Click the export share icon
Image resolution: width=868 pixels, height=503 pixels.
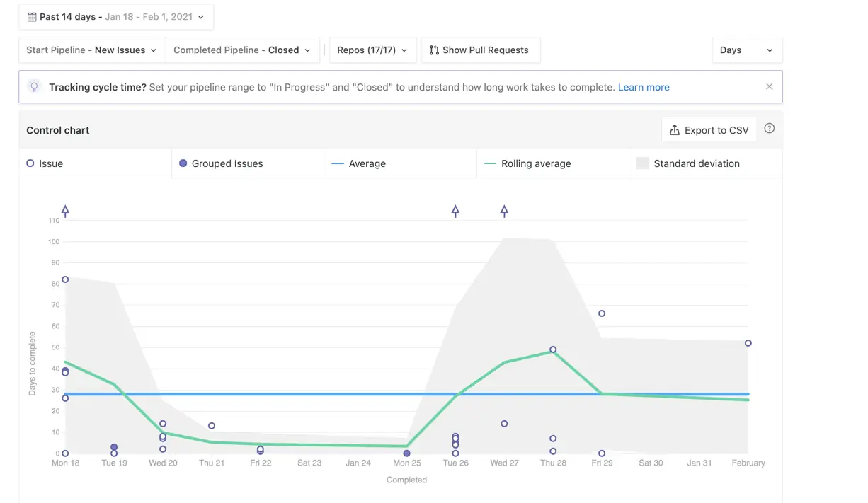674,130
